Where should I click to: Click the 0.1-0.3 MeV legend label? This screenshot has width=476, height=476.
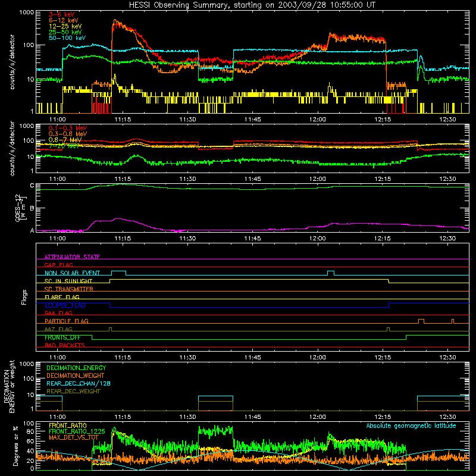click(67, 128)
